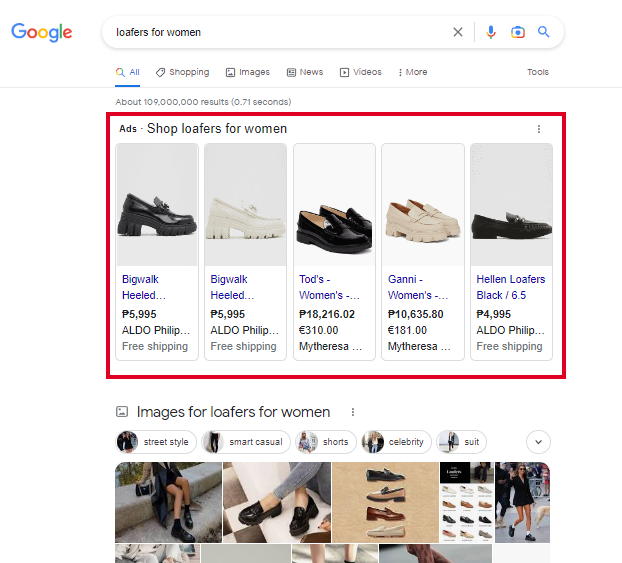This screenshot has height=563, width=622.
Task: Open Hellen Loafers black product image
Action: (511, 205)
